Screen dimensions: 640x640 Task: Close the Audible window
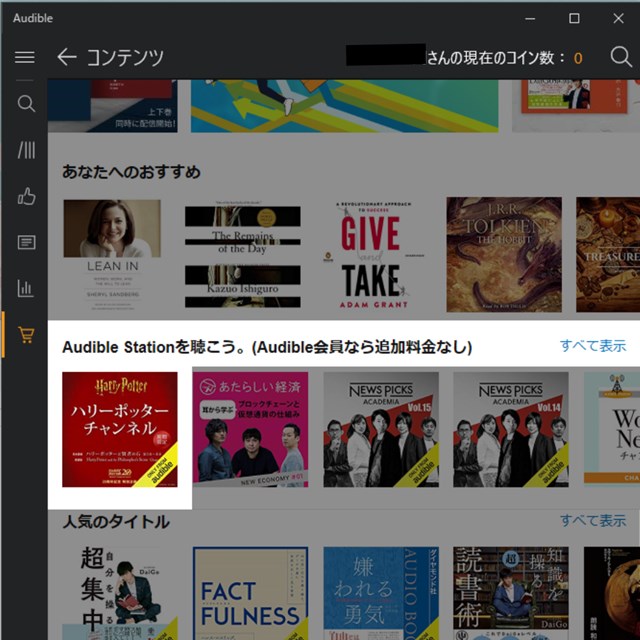pyautogui.click(x=618, y=18)
